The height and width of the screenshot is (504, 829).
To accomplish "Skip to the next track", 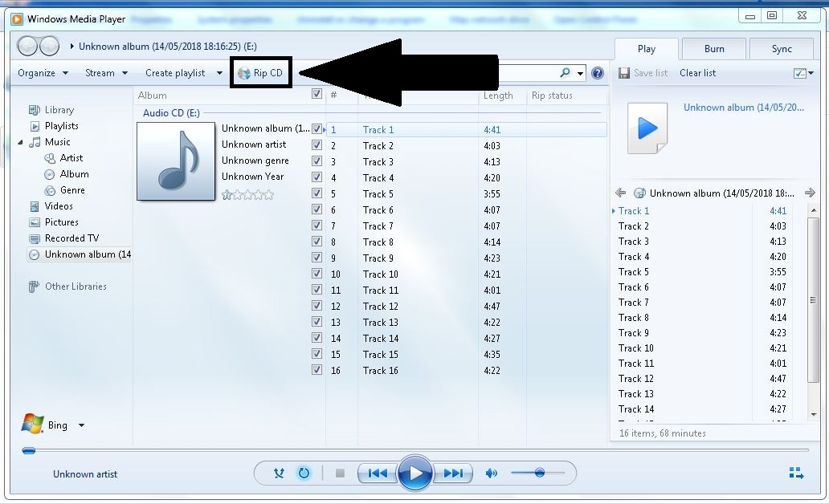I will point(453,473).
